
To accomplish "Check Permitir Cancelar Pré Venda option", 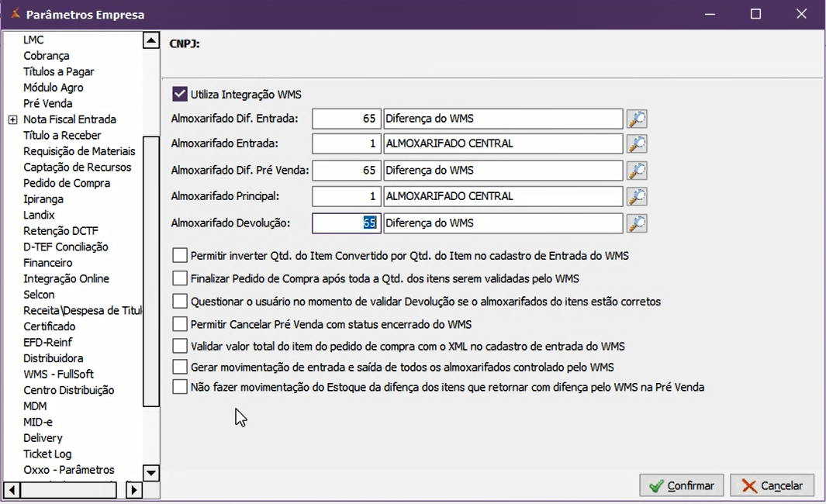I will (x=180, y=324).
